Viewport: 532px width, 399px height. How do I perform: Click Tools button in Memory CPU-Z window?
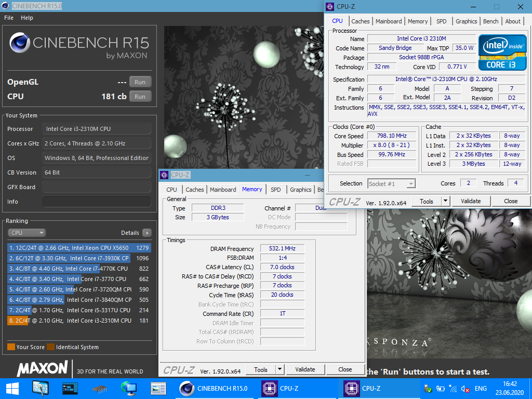pos(261,369)
